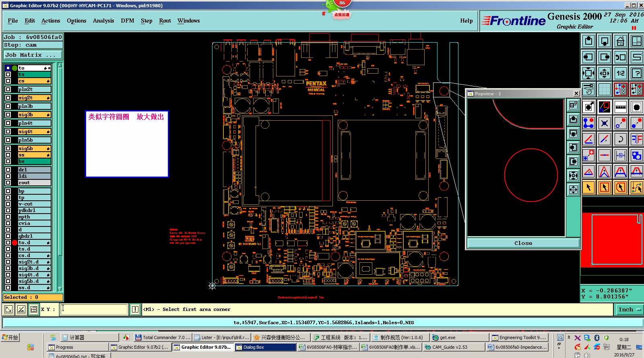Toggle the grid display icon

click(605, 89)
